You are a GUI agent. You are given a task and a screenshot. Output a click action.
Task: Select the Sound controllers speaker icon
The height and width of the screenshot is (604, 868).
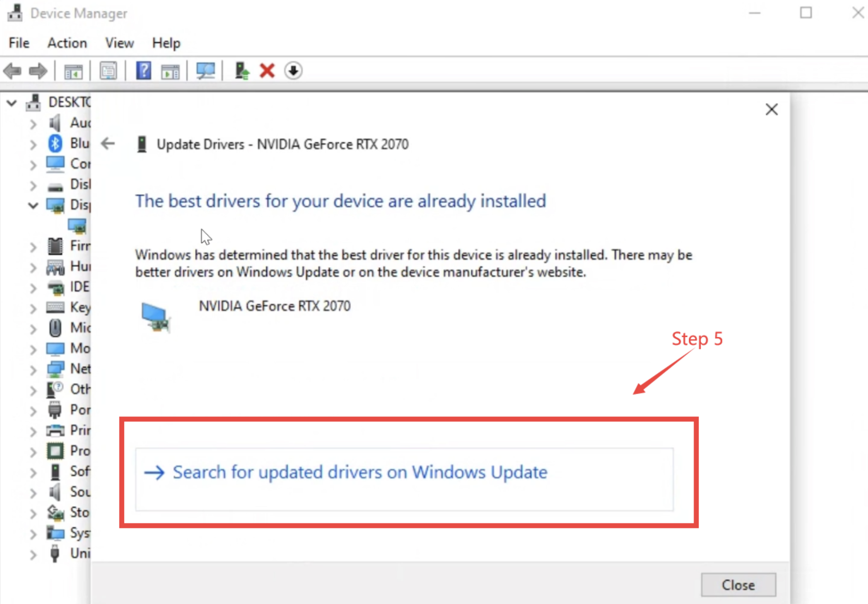55,492
